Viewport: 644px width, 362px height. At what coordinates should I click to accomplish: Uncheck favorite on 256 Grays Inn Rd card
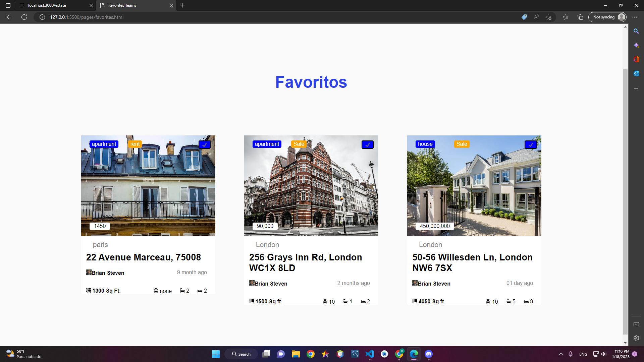367,145
